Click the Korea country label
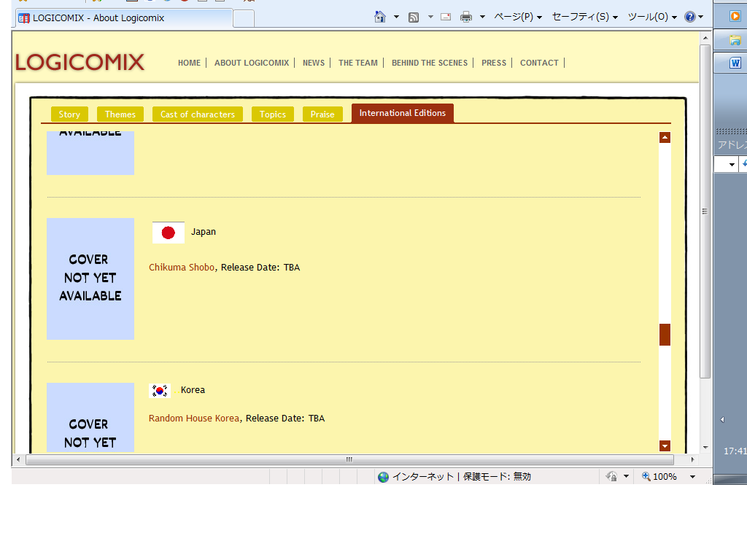This screenshot has width=747, height=560. (193, 390)
